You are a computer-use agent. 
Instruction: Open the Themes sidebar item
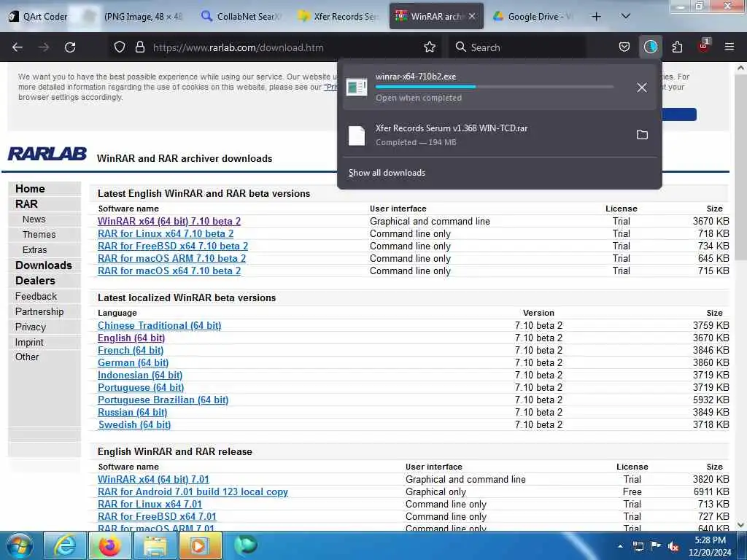pos(39,234)
